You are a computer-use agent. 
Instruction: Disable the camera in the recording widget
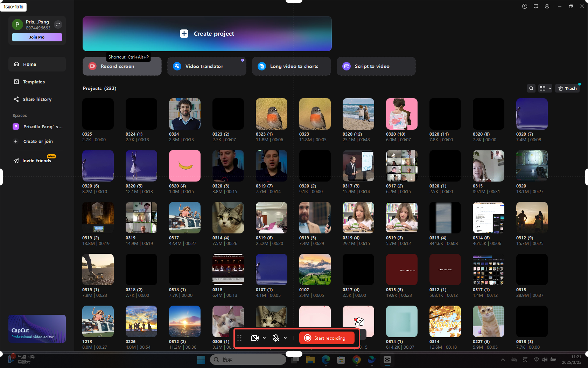click(255, 338)
